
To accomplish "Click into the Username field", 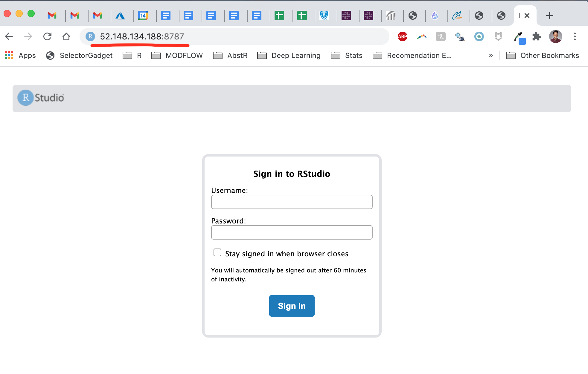I will (x=292, y=202).
